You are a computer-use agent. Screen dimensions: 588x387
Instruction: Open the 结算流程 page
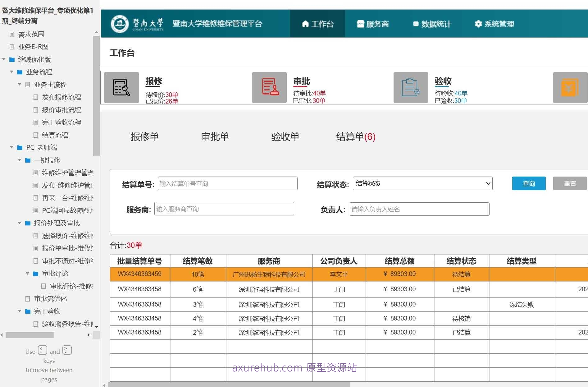55,135
